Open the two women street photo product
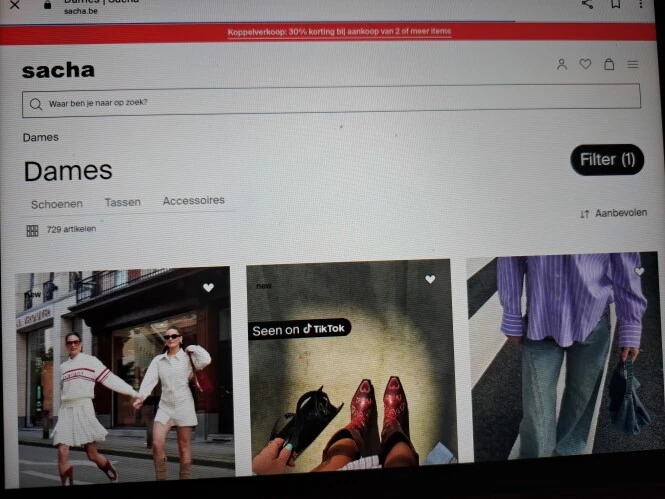 click(x=124, y=377)
